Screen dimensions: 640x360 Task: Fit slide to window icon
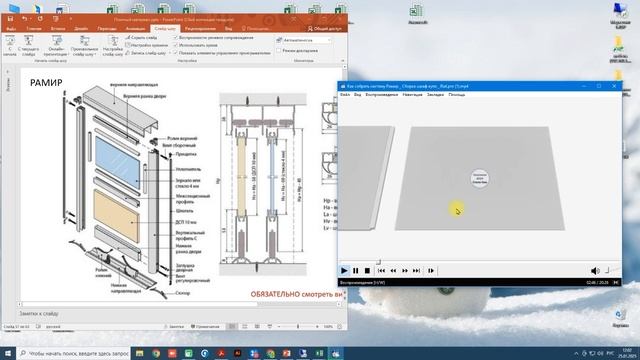[x=340, y=327]
